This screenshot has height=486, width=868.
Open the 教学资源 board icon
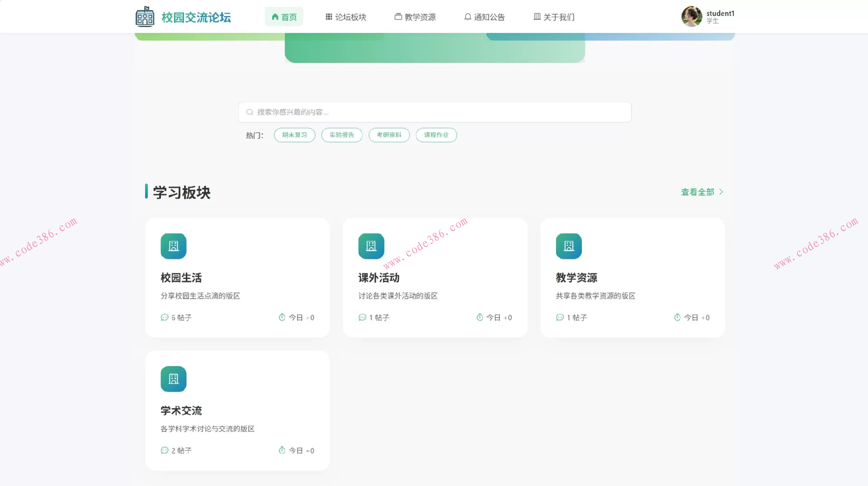tap(568, 246)
